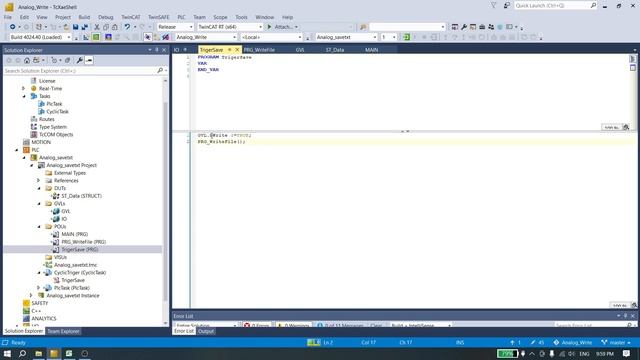Screen dimensions: 640x360
Task: Click the Save icon in toolbar
Action: 76,27
